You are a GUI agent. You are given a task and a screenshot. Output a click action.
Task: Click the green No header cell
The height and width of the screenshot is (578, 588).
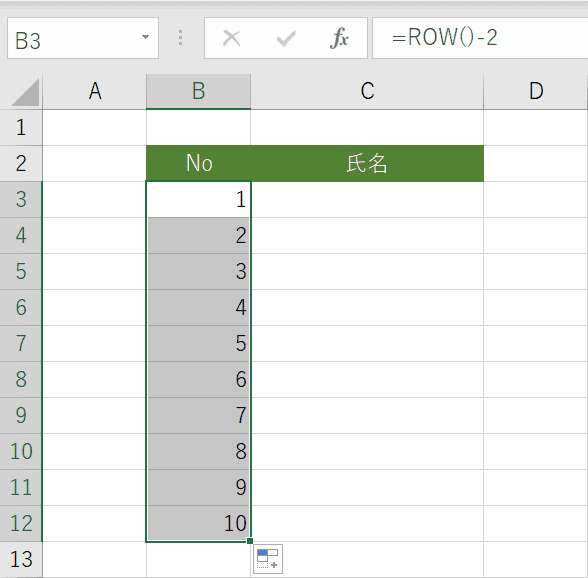[x=198, y=164]
